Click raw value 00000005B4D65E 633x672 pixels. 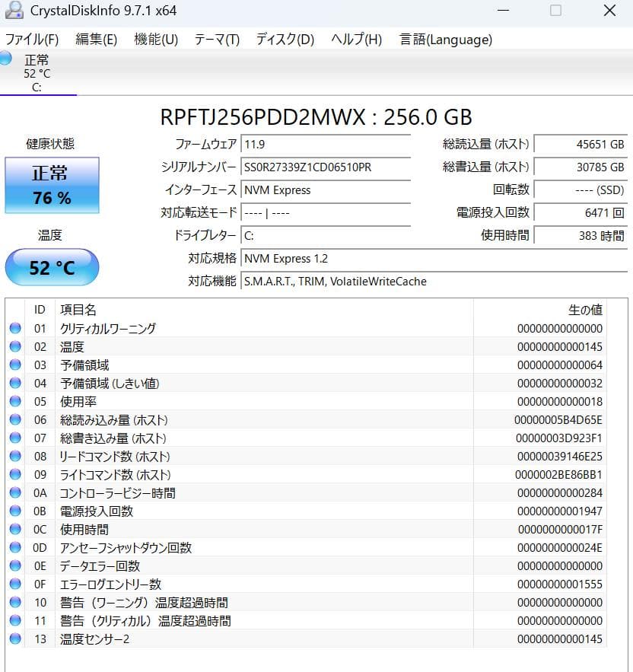tap(558, 420)
